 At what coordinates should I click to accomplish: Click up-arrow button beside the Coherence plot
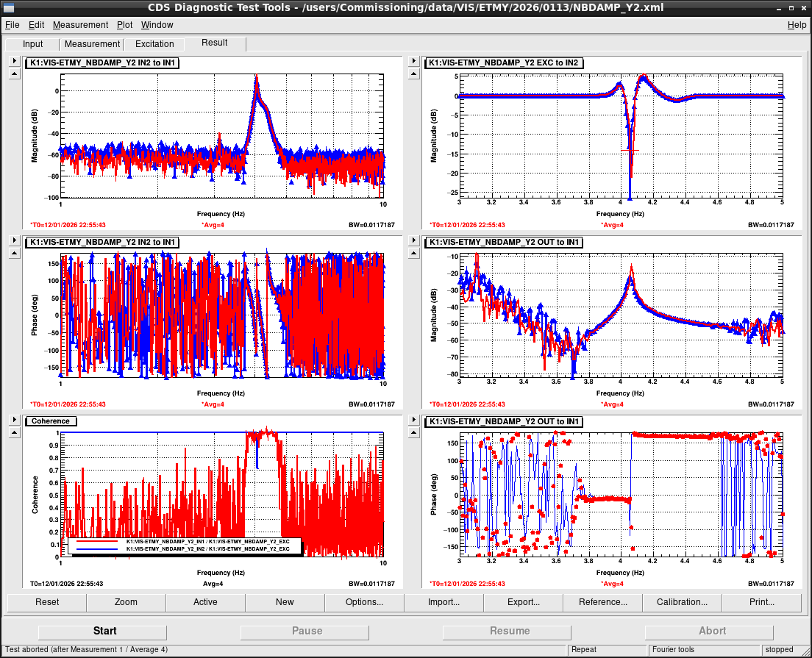(14, 432)
